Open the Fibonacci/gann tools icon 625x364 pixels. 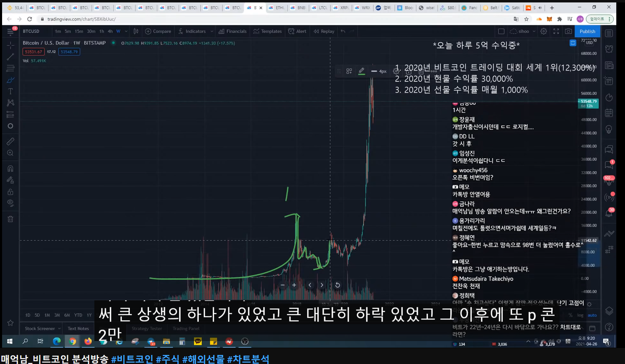(x=10, y=68)
